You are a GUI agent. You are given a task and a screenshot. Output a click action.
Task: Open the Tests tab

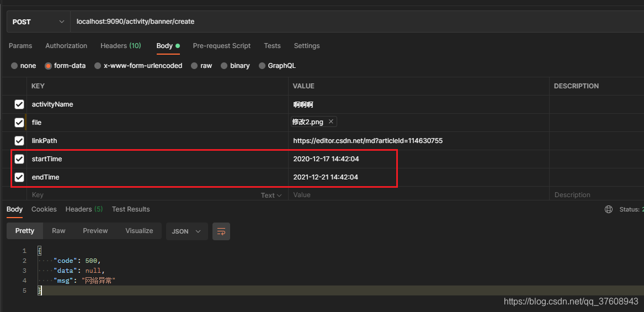point(272,46)
